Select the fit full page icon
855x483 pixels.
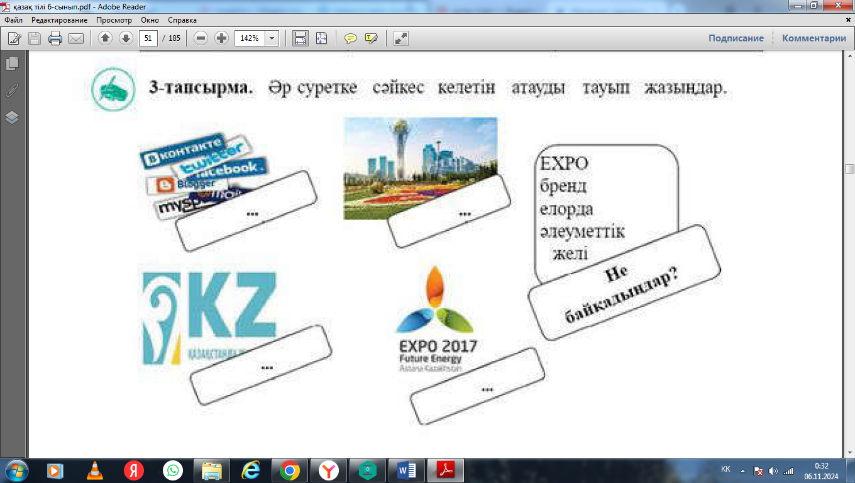pos(322,38)
